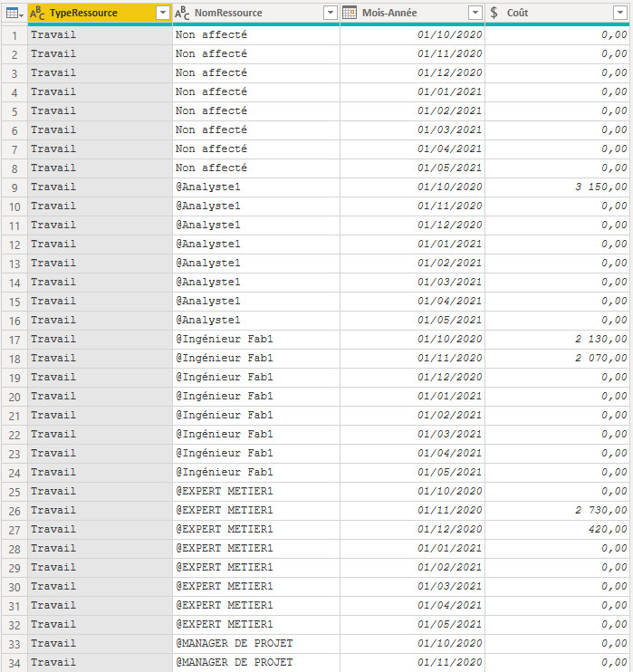Click cost 0,00 in row 3
Viewport: 633px width, 672px height.
pyautogui.click(x=614, y=72)
